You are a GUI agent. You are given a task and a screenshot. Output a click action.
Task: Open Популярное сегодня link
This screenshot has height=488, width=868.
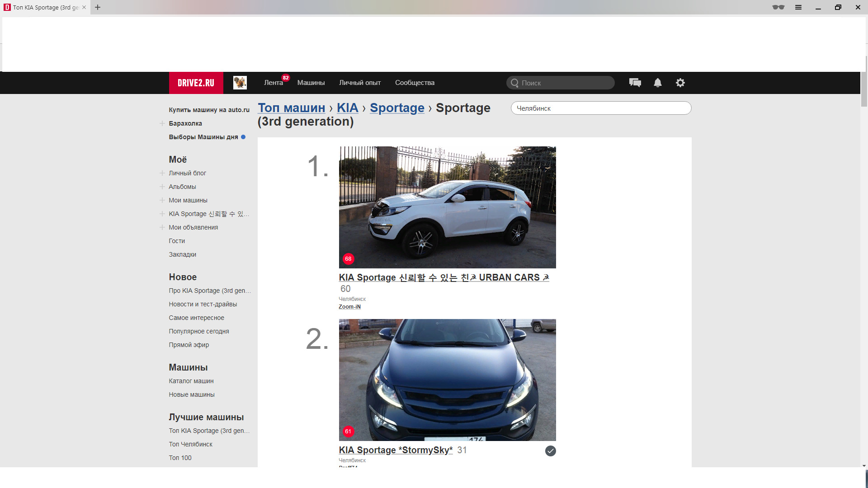coord(199,331)
